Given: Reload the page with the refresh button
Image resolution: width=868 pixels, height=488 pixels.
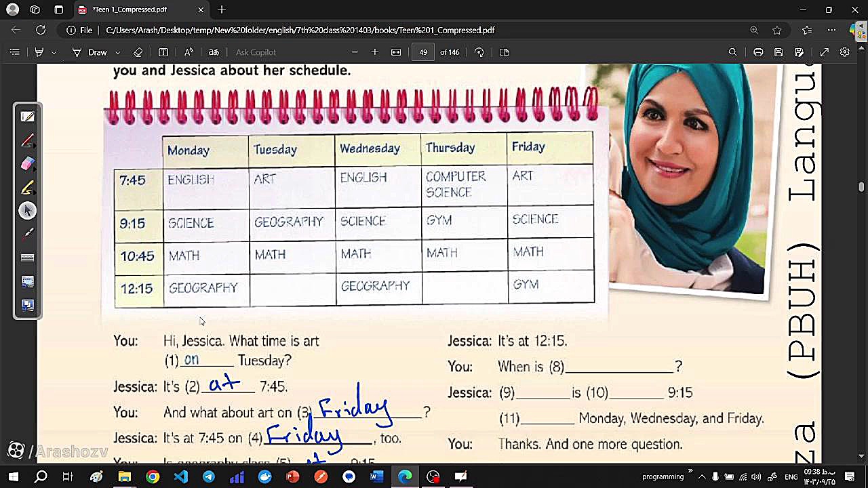Looking at the screenshot, I should tap(41, 30).
